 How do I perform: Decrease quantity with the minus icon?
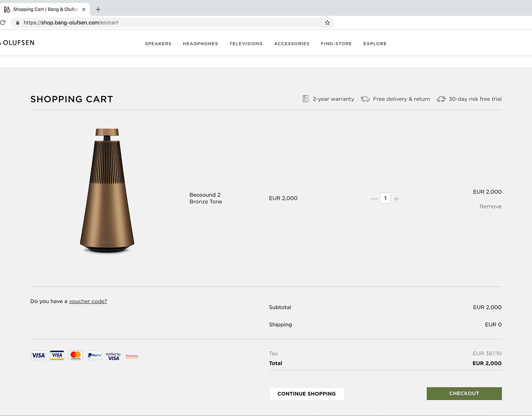374,198
